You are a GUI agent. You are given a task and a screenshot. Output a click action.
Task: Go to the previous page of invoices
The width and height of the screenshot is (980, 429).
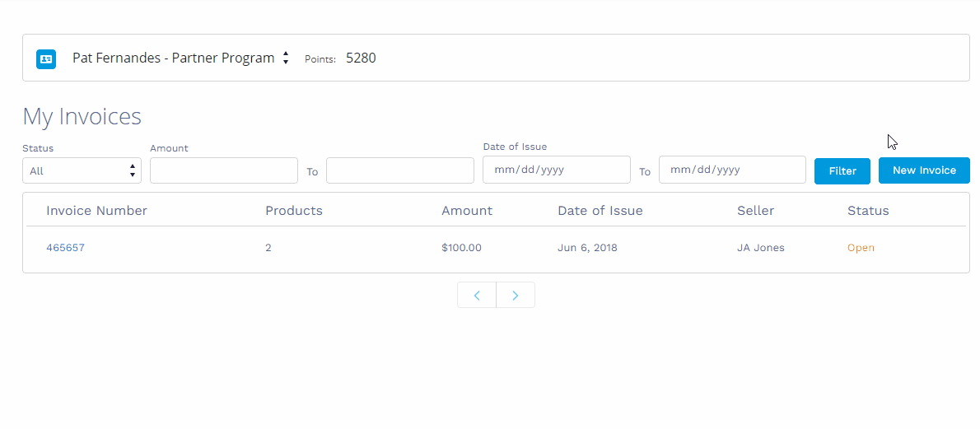point(477,295)
